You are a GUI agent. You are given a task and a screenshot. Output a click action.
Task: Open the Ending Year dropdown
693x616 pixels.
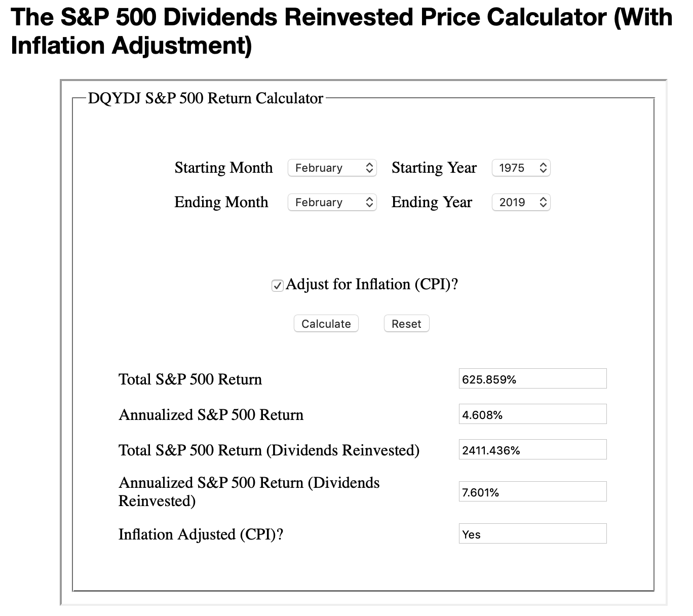tap(521, 202)
